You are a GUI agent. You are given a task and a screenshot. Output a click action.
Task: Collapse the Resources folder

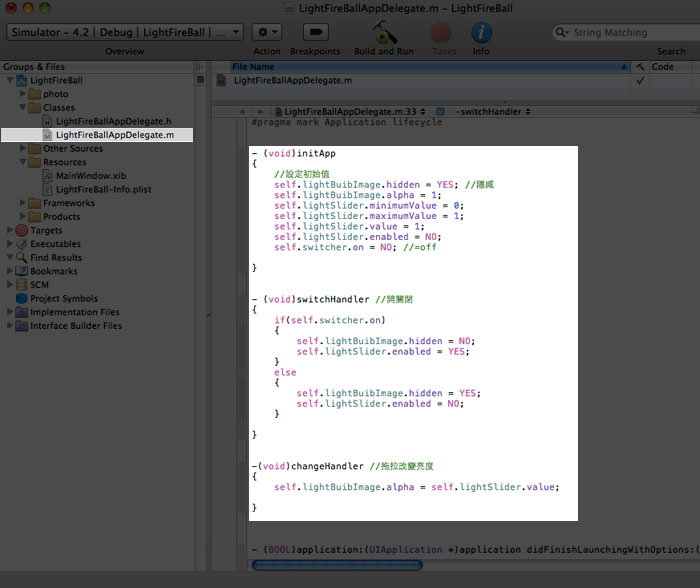tap(23, 162)
